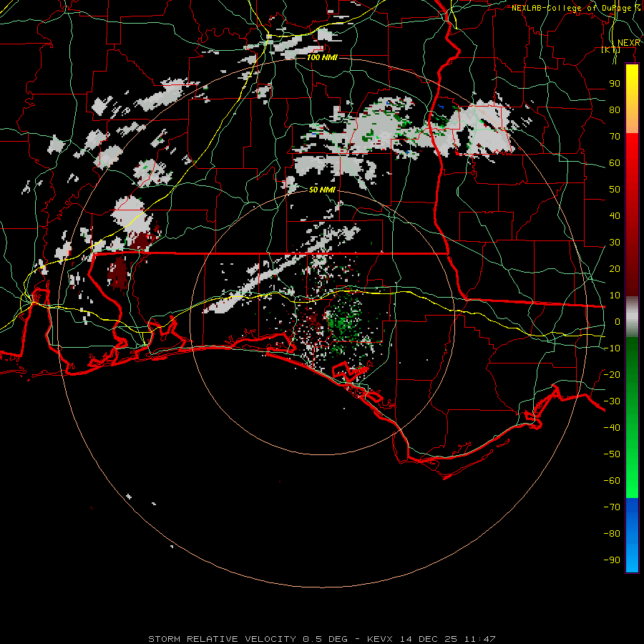Click the '-60' label on the color scale
644x644 pixels.
coord(612,481)
